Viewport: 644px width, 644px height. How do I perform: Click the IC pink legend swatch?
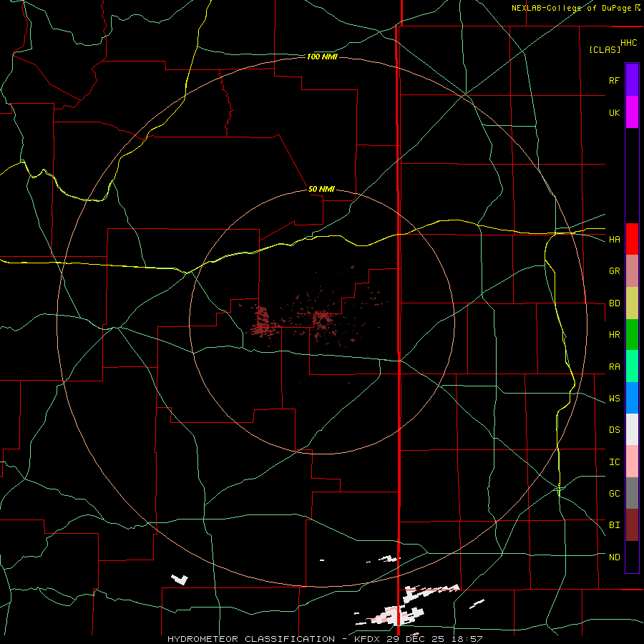tap(632, 462)
